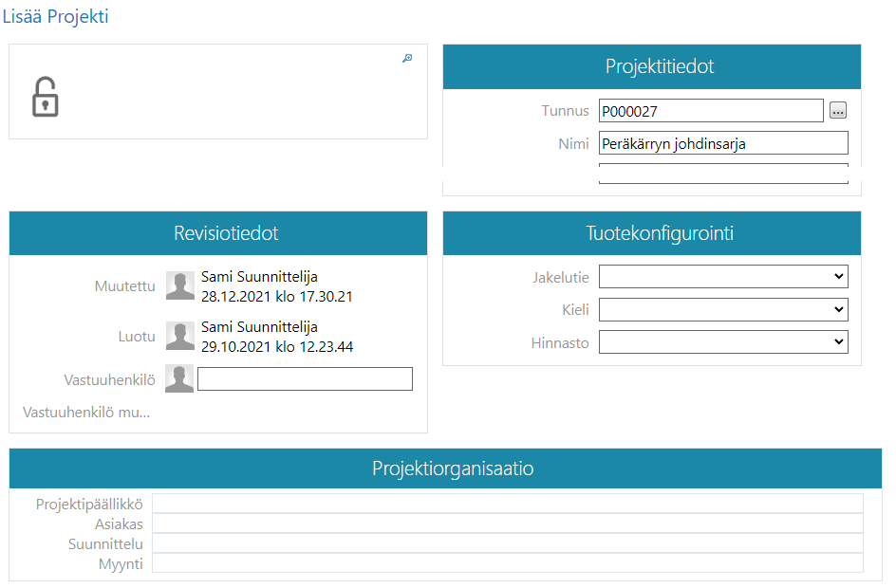Click the Lisää Projekti title link
This screenshot has width=896, height=588.
[x=56, y=17]
